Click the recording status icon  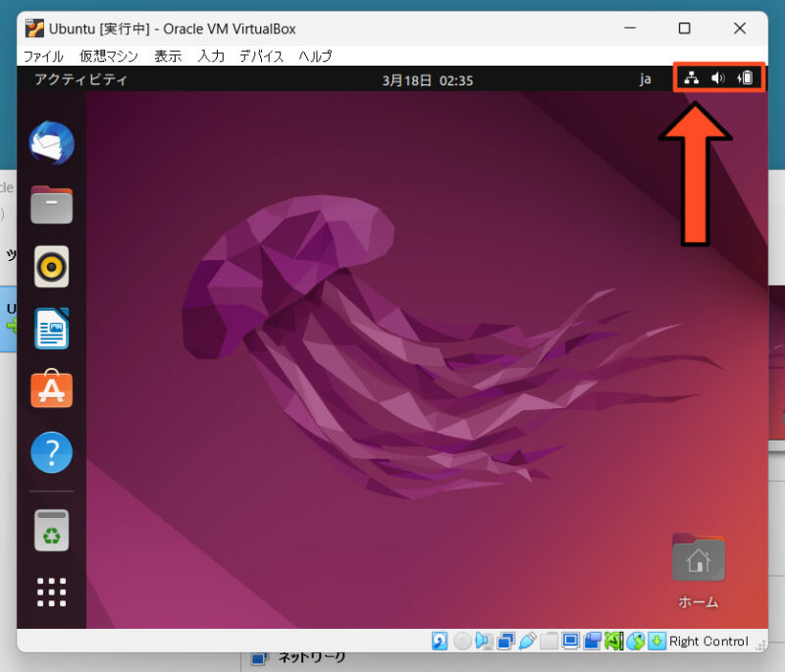point(593,641)
